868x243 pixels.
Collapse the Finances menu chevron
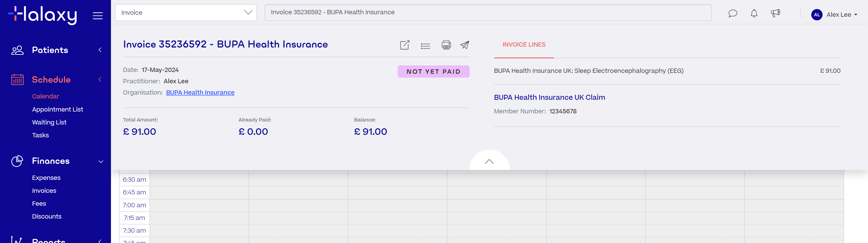pos(100,161)
